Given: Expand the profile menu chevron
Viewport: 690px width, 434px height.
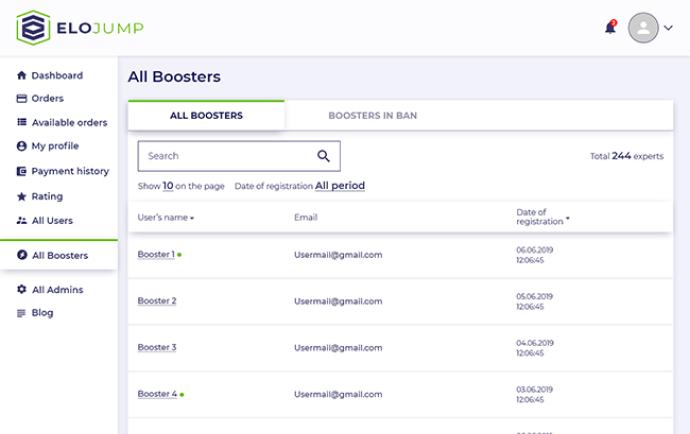Looking at the screenshot, I should 669,28.
